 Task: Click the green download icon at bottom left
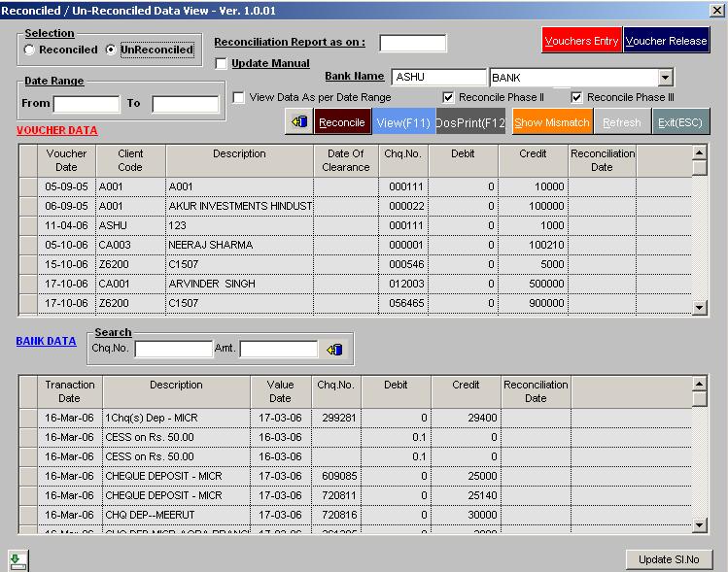[17, 559]
